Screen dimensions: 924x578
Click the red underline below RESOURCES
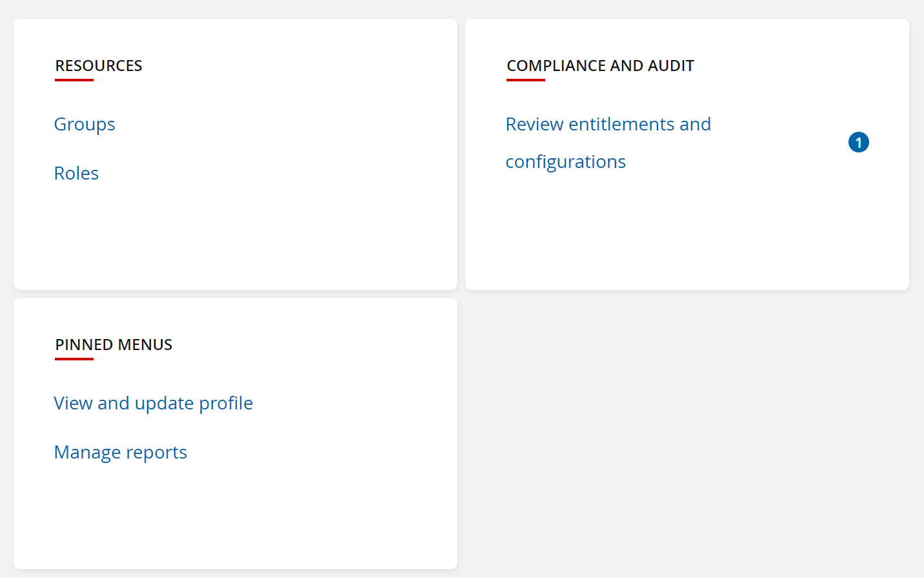click(74, 80)
